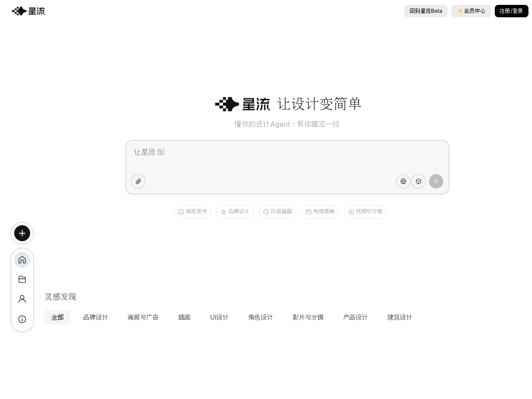Viewport: 532px width, 399px height.
Task: Click the 懂你的设计Agent subtitle text
Action: click(287, 124)
